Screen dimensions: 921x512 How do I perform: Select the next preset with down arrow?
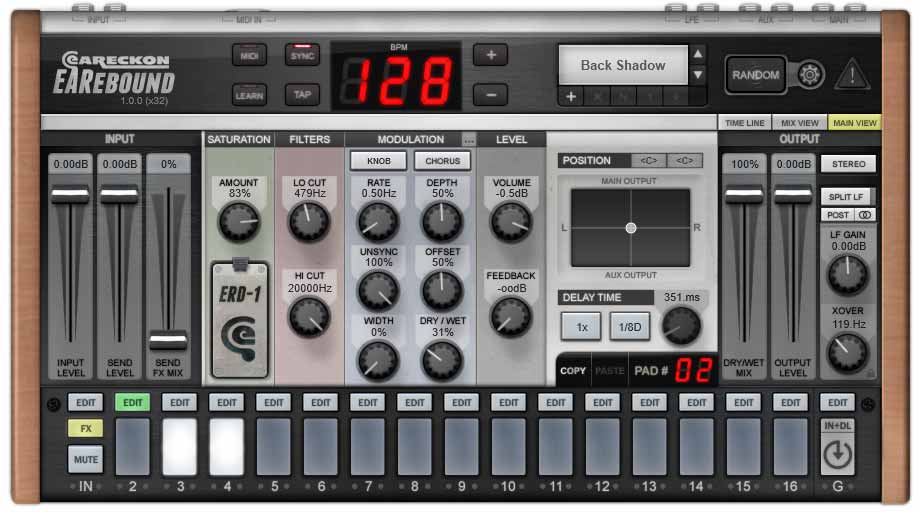pyautogui.click(x=698, y=75)
